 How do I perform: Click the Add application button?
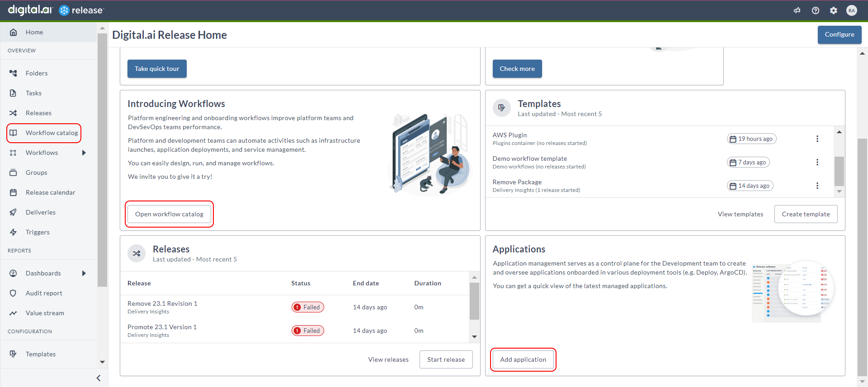tap(523, 359)
